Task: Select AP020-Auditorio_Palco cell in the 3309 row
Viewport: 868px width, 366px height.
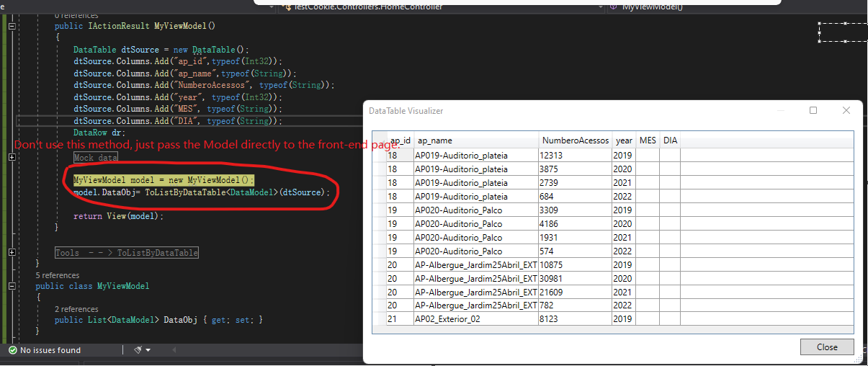Action: click(476, 210)
